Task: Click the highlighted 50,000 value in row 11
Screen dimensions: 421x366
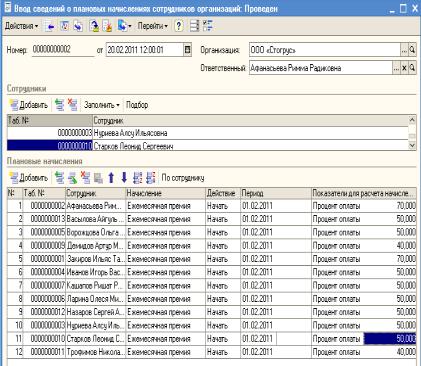Action: click(390, 339)
